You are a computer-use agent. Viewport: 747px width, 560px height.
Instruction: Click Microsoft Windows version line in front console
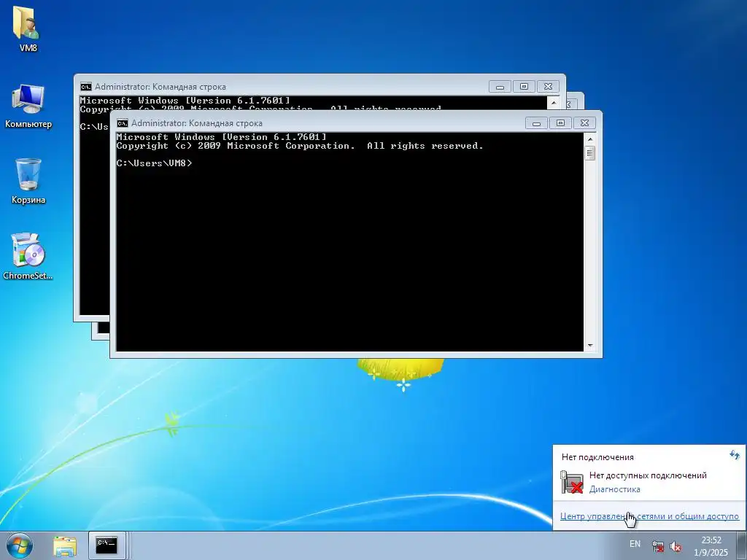(x=222, y=137)
